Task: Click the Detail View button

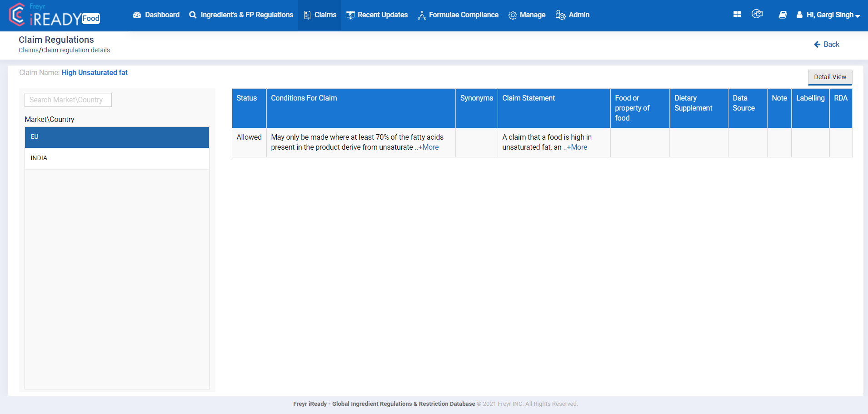Action: [x=830, y=77]
